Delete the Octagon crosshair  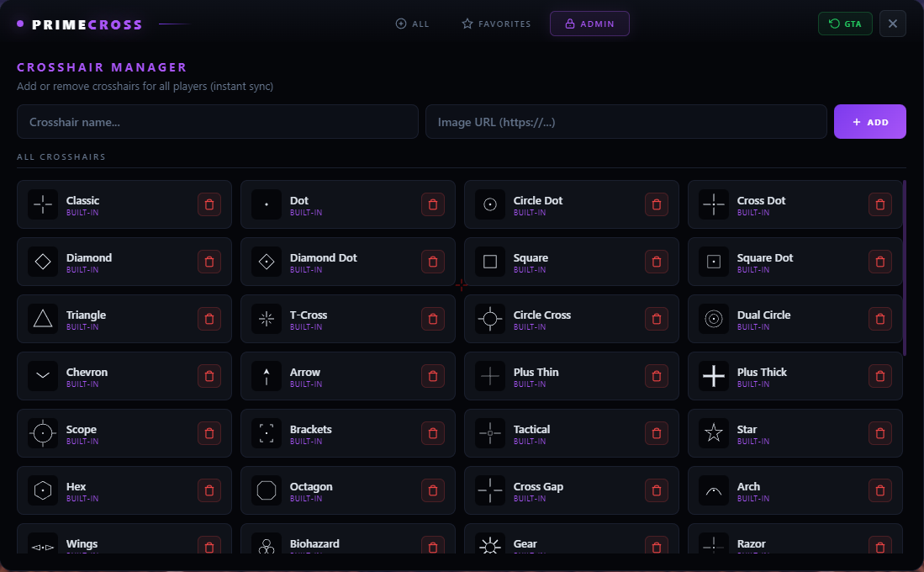click(x=433, y=490)
